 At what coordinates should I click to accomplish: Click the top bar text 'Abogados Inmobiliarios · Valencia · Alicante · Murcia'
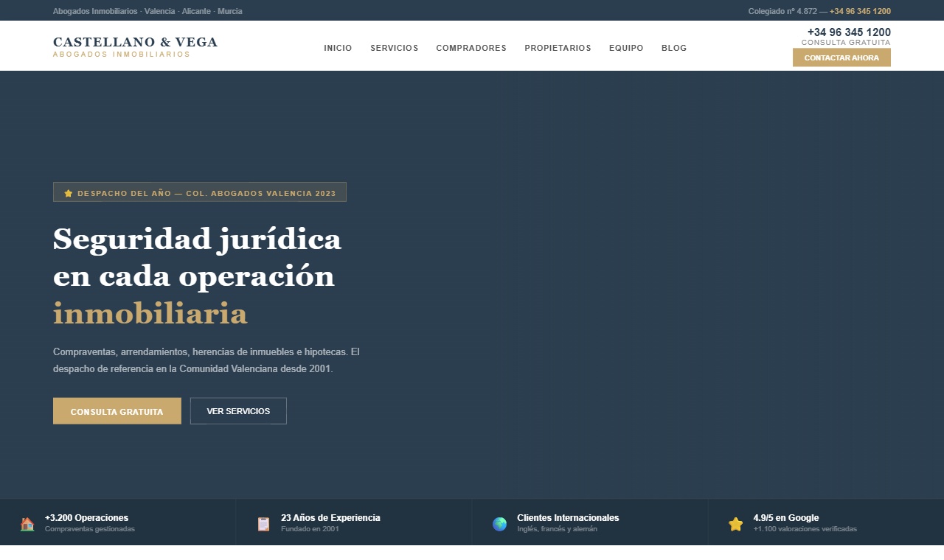point(147,11)
